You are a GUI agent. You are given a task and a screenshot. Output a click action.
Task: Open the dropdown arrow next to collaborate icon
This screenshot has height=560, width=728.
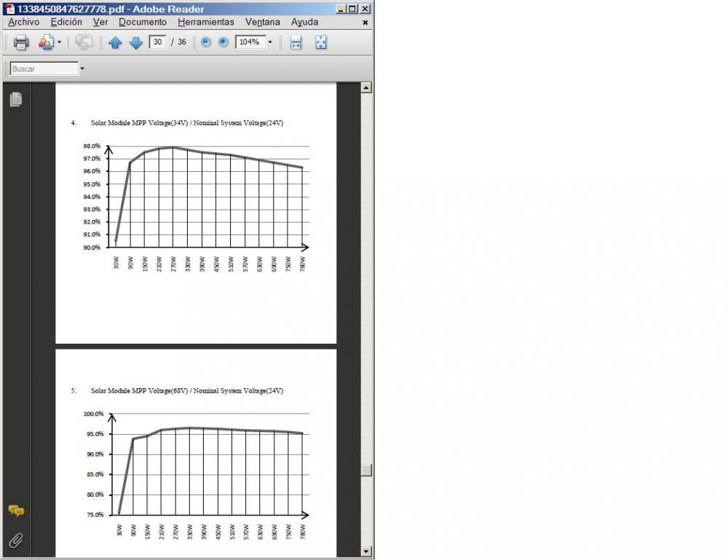(60, 43)
